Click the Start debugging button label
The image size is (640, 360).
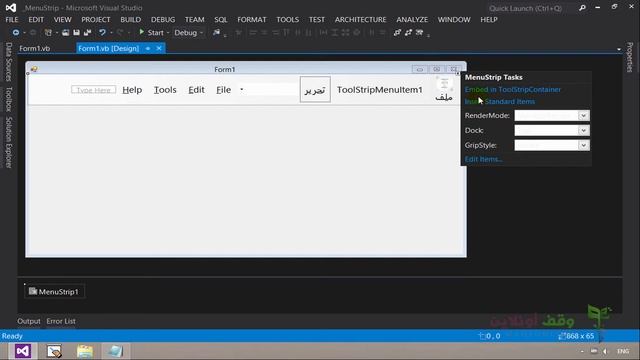coord(156,33)
